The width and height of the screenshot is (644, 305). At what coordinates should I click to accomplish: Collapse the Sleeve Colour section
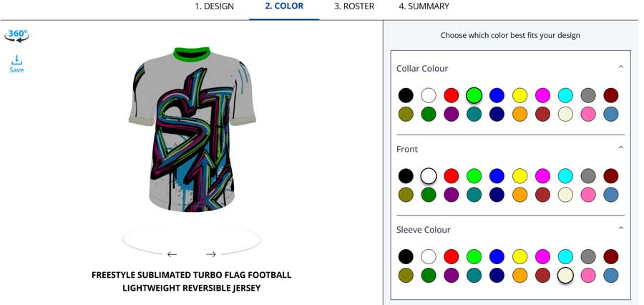[x=620, y=229]
